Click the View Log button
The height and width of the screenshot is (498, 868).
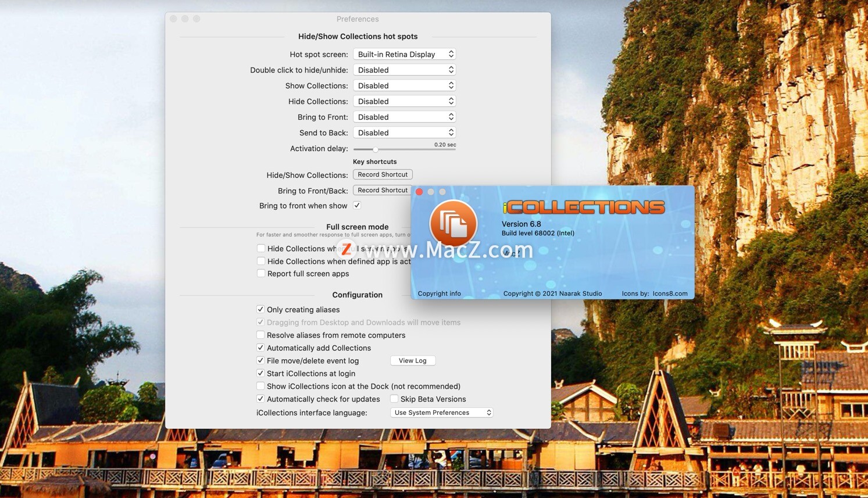(x=413, y=361)
